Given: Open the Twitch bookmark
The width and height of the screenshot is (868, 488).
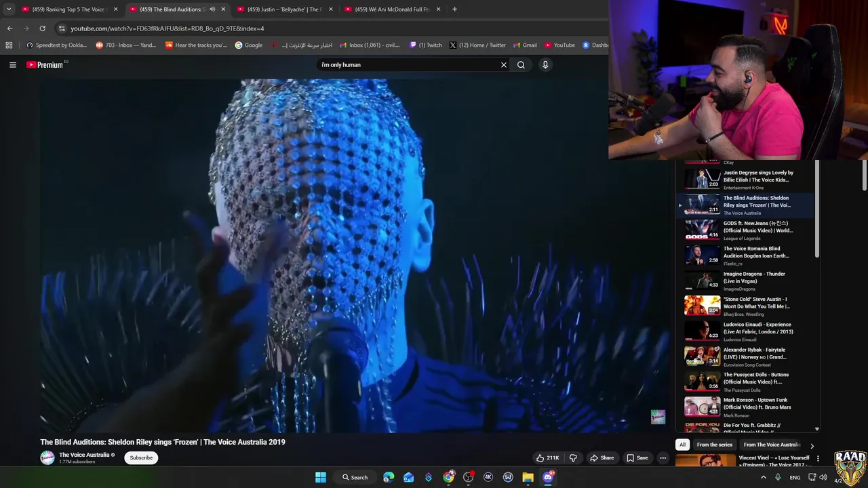Looking at the screenshot, I should pyautogui.click(x=426, y=45).
